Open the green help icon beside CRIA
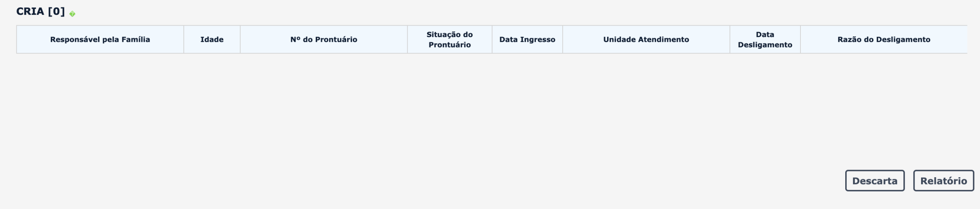 click(x=72, y=14)
